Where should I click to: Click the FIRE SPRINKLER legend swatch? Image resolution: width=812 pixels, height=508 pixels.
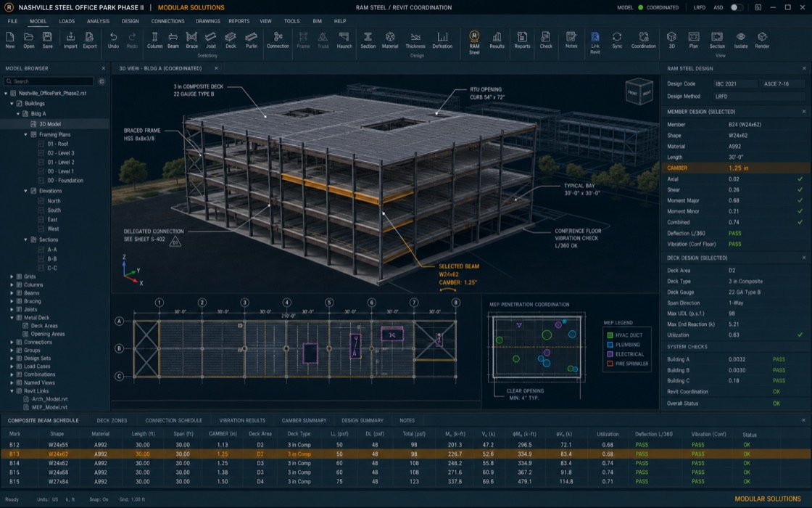(x=610, y=364)
